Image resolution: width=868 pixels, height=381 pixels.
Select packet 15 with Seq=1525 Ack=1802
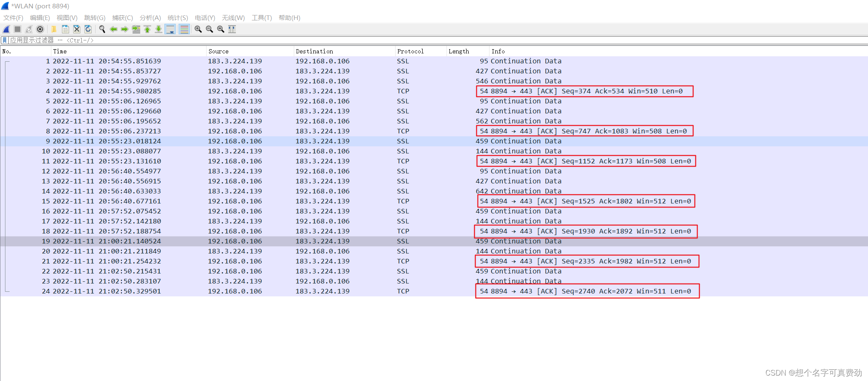point(434,201)
